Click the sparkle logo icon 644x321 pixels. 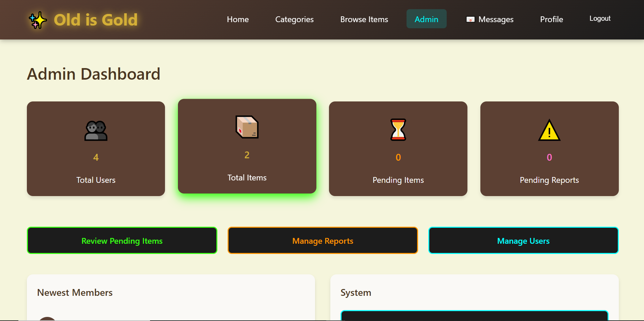click(38, 20)
